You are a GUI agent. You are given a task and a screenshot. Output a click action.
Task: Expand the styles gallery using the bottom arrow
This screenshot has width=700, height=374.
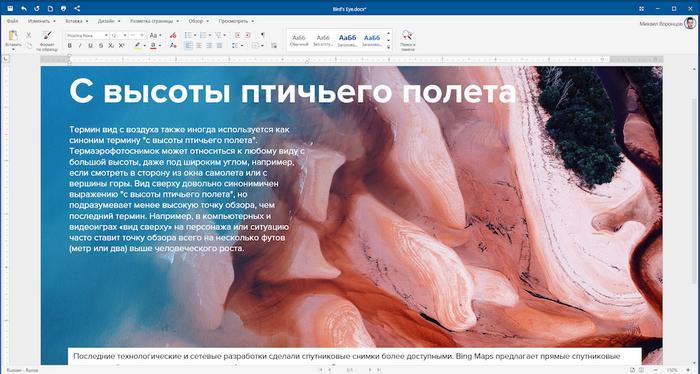(x=388, y=47)
